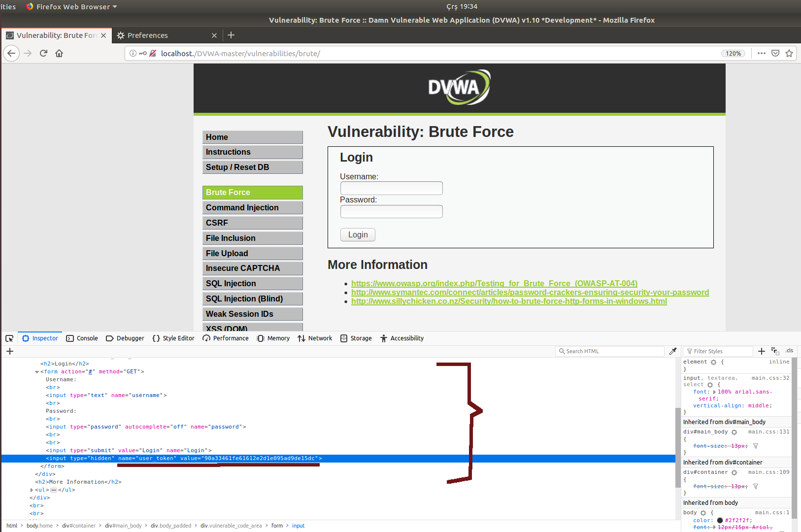Collapse the form element node

pyautogui.click(x=37, y=372)
